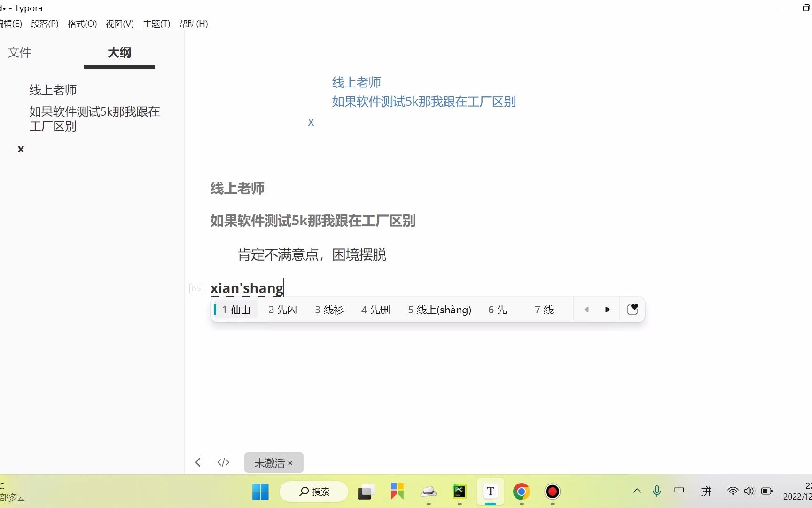Open the 主题(T) menu
This screenshot has width=812, height=508.
pyautogui.click(x=156, y=24)
